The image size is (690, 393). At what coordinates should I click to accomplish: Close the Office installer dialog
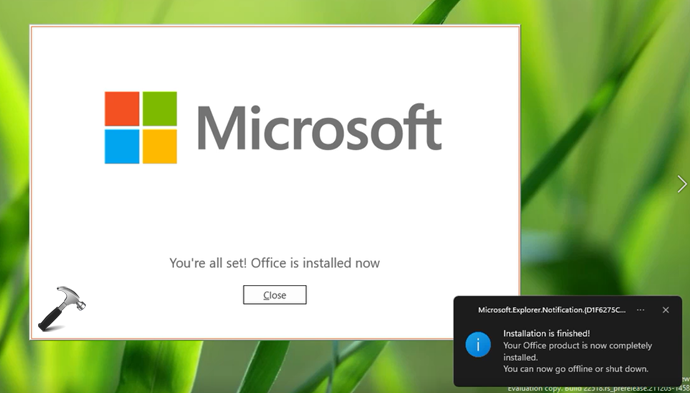pyautogui.click(x=275, y=295)
